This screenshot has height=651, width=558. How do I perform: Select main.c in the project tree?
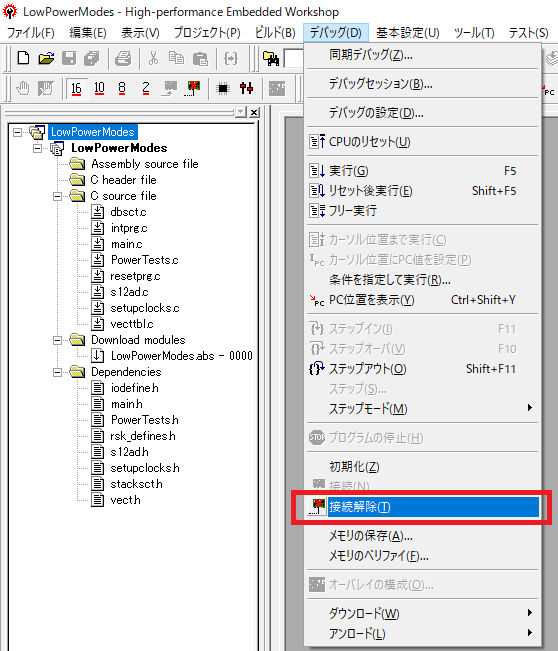pyautogui.click(x=127, y=244)
